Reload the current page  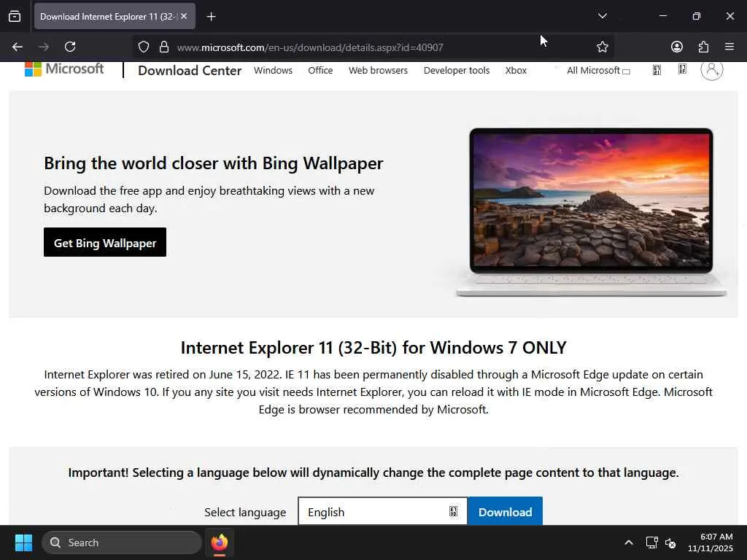70,47
